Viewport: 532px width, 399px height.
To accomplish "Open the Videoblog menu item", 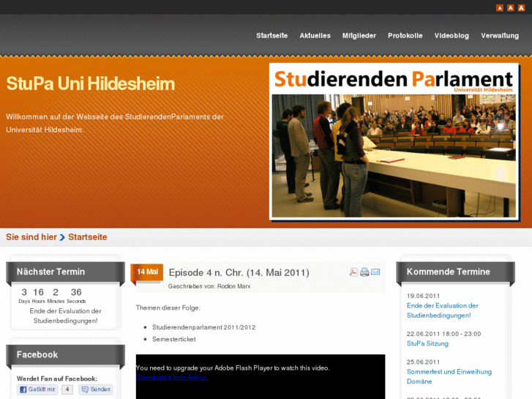I will [x=452, y=36].
